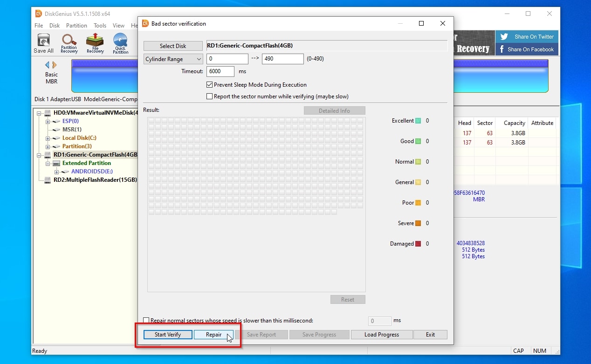Click the Save Report button
This screenshot has width=591, height=364.
pos(261,335)
